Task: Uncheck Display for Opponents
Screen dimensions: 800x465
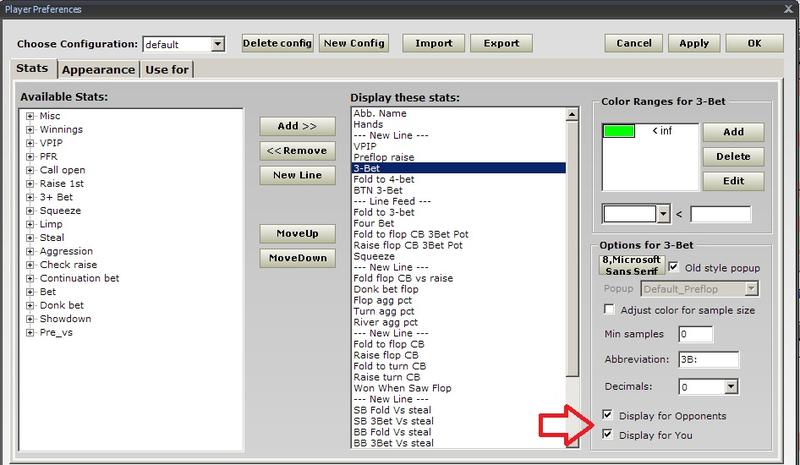Action: pos(607,414)
